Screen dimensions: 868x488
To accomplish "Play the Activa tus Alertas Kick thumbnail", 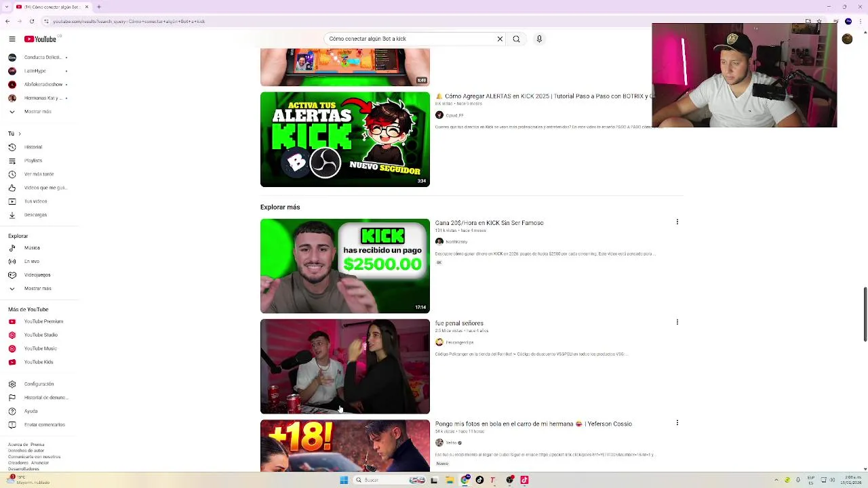I will click(345, 140).
